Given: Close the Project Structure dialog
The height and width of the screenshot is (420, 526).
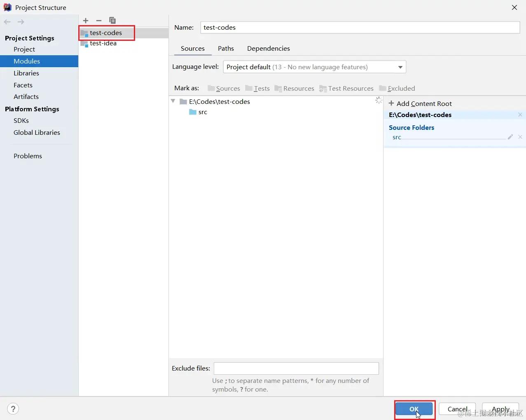Looking at the screenshot, I should click(x=514, y=7).
